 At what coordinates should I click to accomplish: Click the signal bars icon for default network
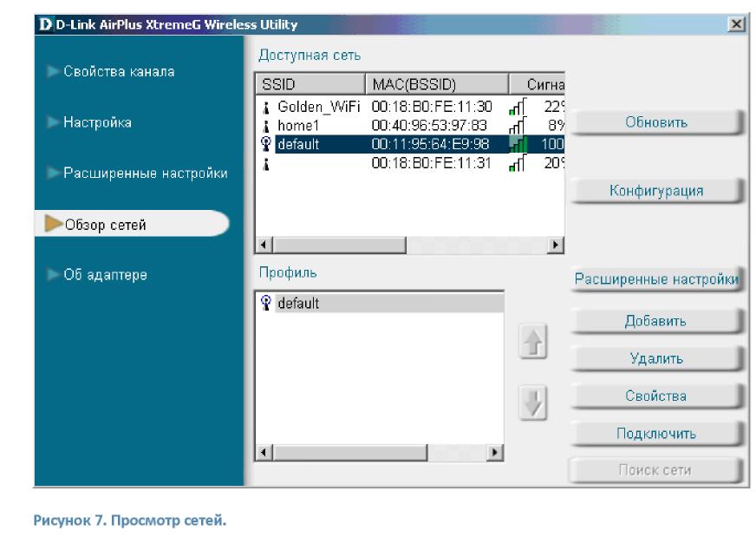[x=518, y=144]
